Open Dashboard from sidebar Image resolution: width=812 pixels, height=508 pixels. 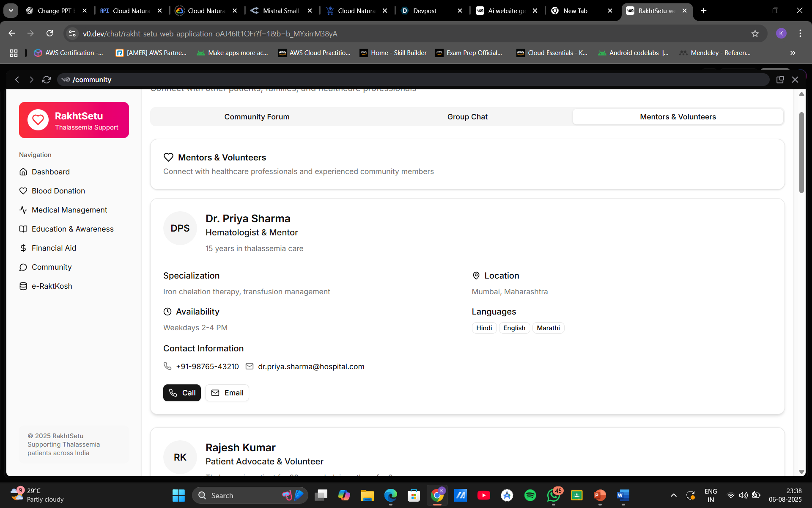50,172
